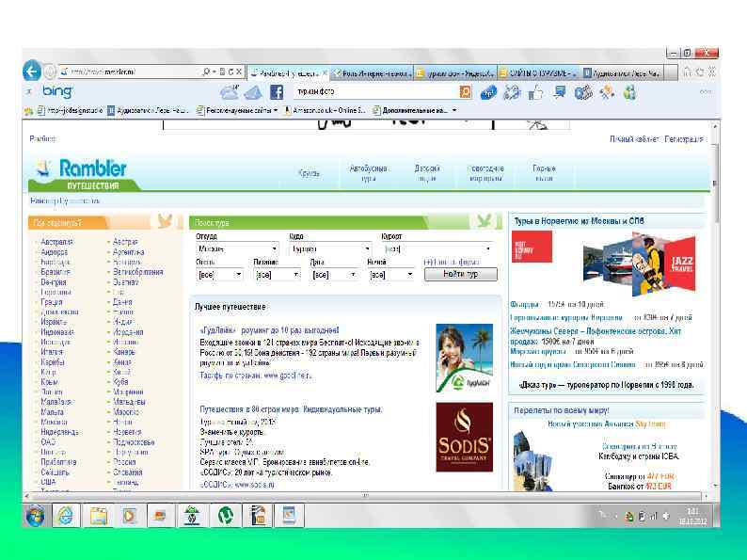The image size is (747, 560).
Task: Switch to the Аудиозаписи browser tab
Action: (622, 72)
